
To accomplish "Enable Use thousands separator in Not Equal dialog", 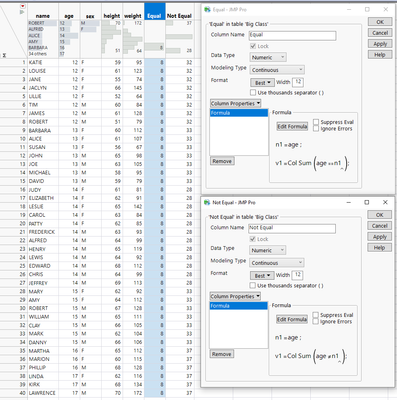I will 253,285.
